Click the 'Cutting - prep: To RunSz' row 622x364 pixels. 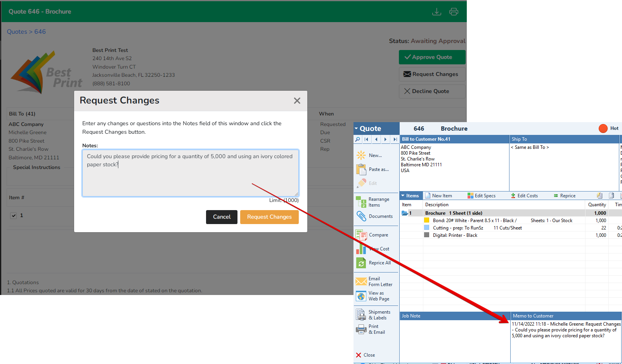coord(510,228)
